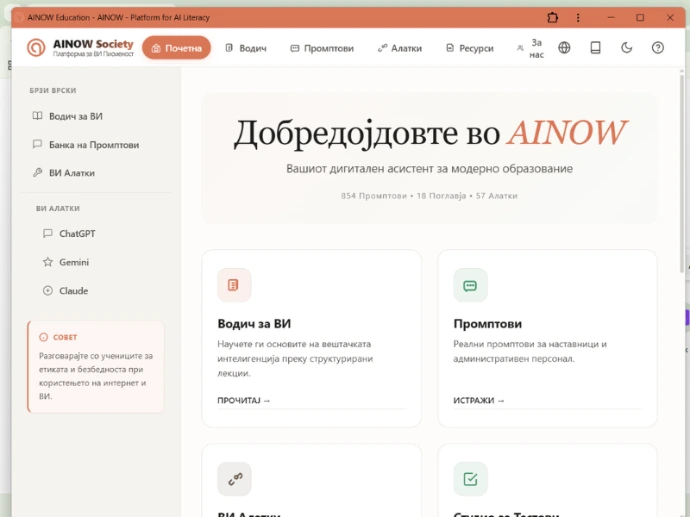Go to the Промптови navigation tab

321,48
